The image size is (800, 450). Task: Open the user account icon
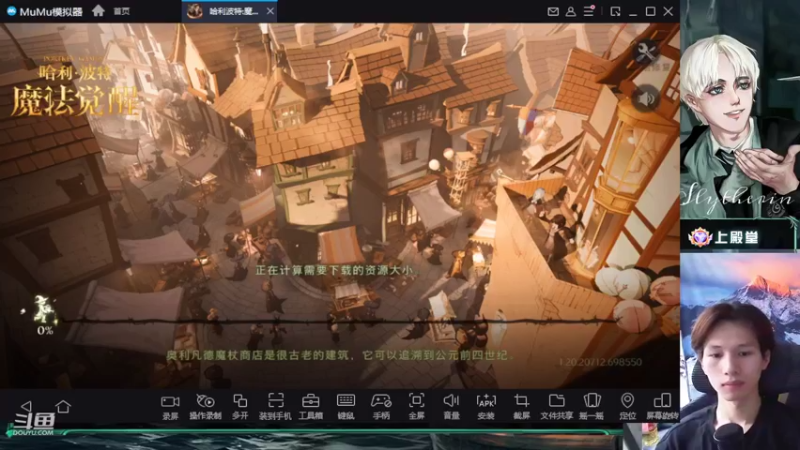(x=571, y=11)
